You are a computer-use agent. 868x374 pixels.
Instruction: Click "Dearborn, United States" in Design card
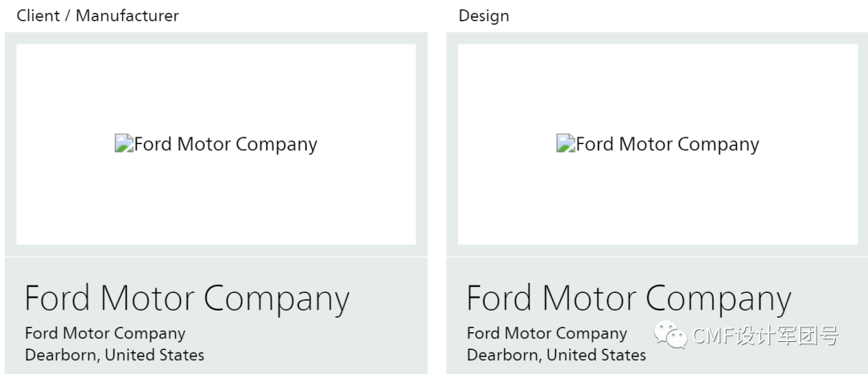[x=556, y=355]
